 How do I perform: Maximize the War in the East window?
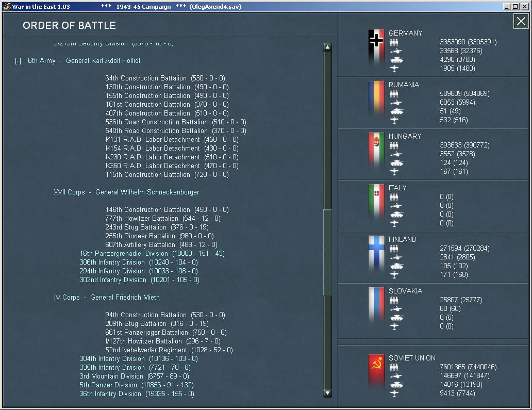coord(515,7)
